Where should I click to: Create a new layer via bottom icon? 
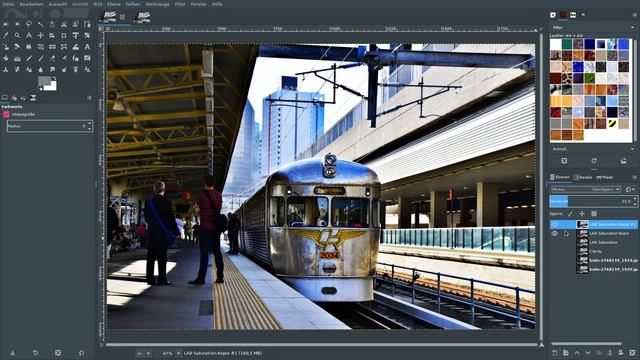click(x=555, y=353)
